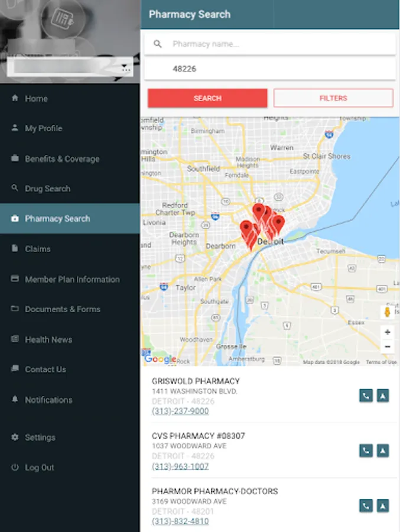Click address 3169 WOODWARD AVE
Viewport: 400px width, 532px height.
tap(189, 501)
